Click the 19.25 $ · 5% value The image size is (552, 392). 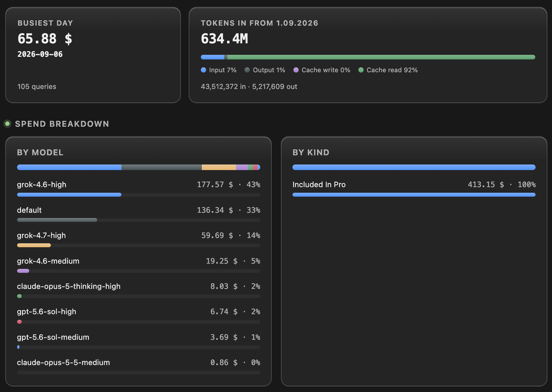[x=233, y=261]
